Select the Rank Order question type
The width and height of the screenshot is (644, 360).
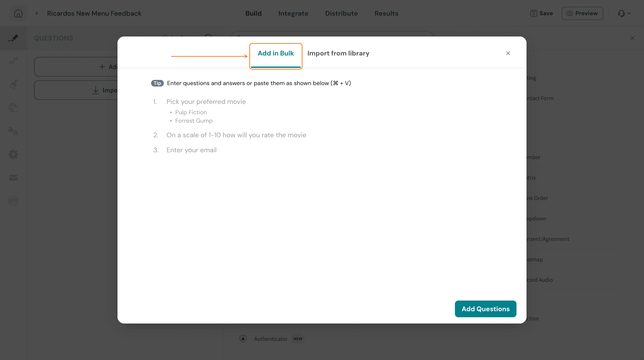(x=537, y=198)
